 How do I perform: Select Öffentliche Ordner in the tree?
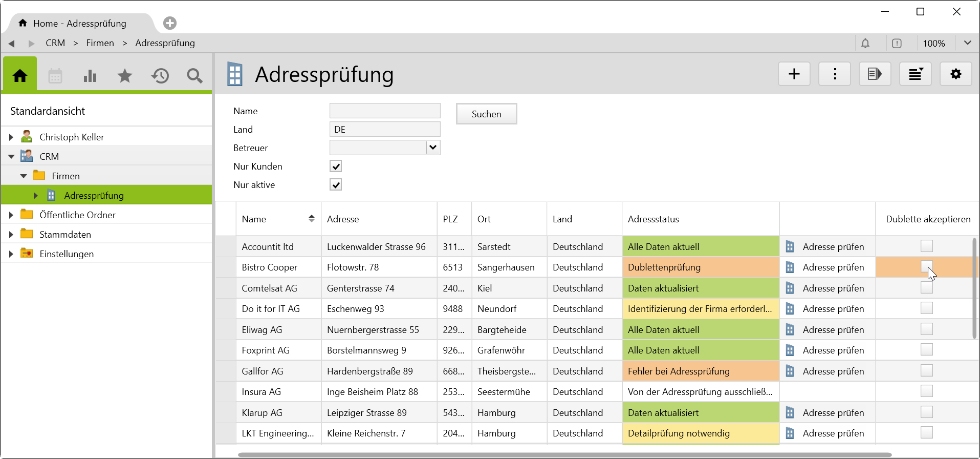(77, 215)
